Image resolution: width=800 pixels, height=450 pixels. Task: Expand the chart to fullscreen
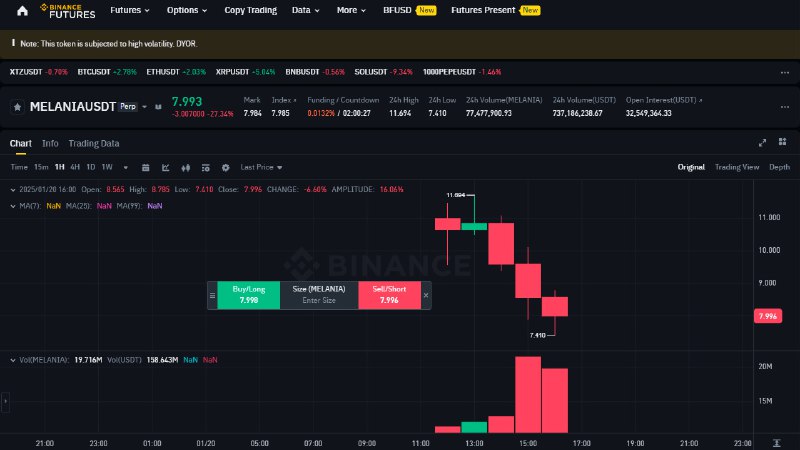[x=762, y=143]
